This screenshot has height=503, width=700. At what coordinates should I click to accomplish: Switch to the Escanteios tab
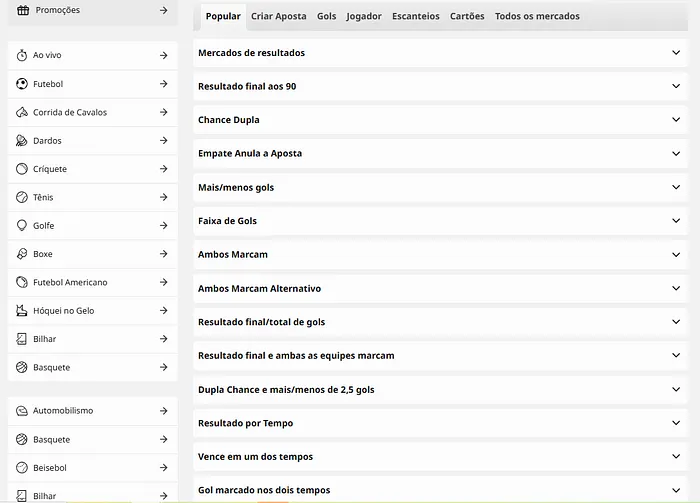pos(416,16)
